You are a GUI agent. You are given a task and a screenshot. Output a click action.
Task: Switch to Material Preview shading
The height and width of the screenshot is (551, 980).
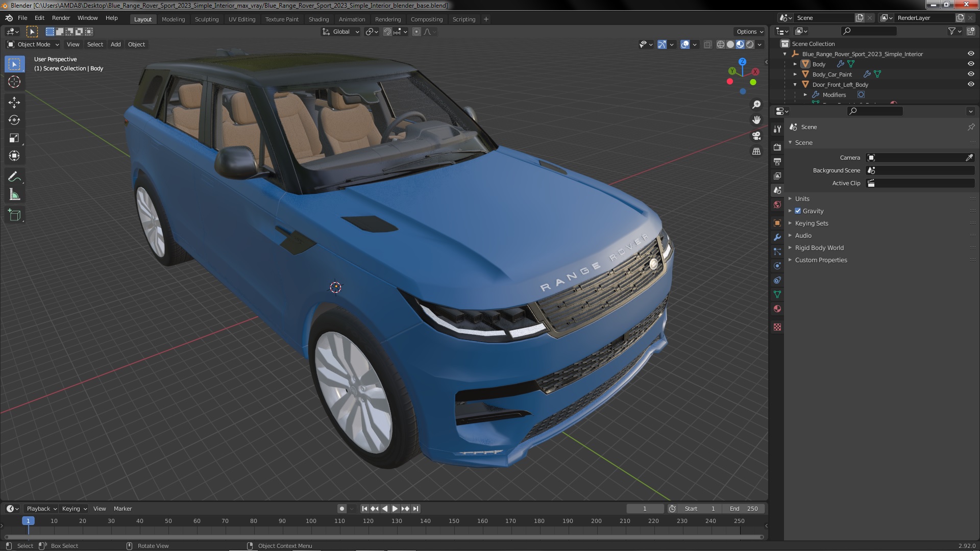pyautogui.click(x=740, y=45)
